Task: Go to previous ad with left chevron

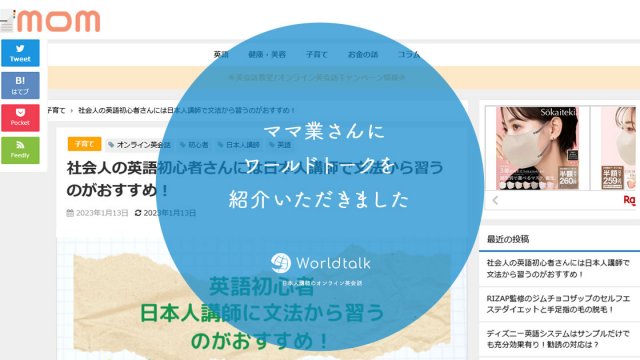Action: (x=495, y=200)
